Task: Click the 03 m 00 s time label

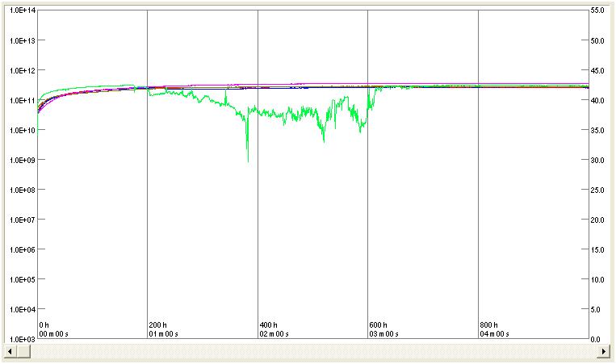Action: click(383, 334)
